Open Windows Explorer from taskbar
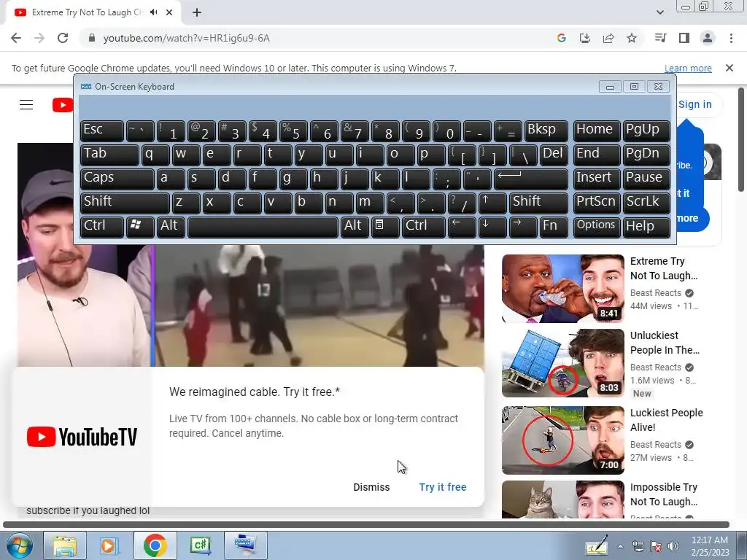 (65, 545)
